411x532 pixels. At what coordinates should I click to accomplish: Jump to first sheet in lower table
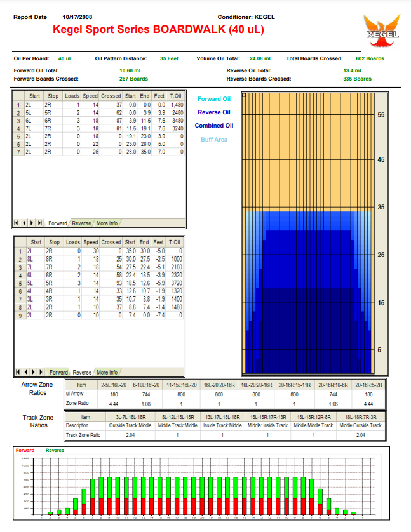(17, 372)
